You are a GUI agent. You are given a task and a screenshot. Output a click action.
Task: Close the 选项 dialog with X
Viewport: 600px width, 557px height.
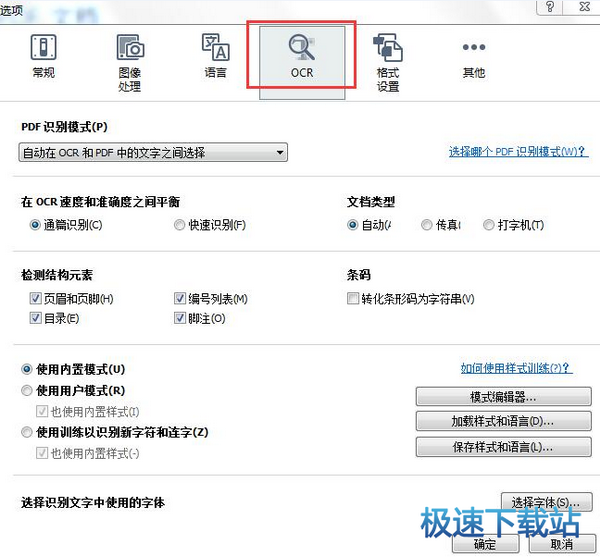click(x=584, y=7)
